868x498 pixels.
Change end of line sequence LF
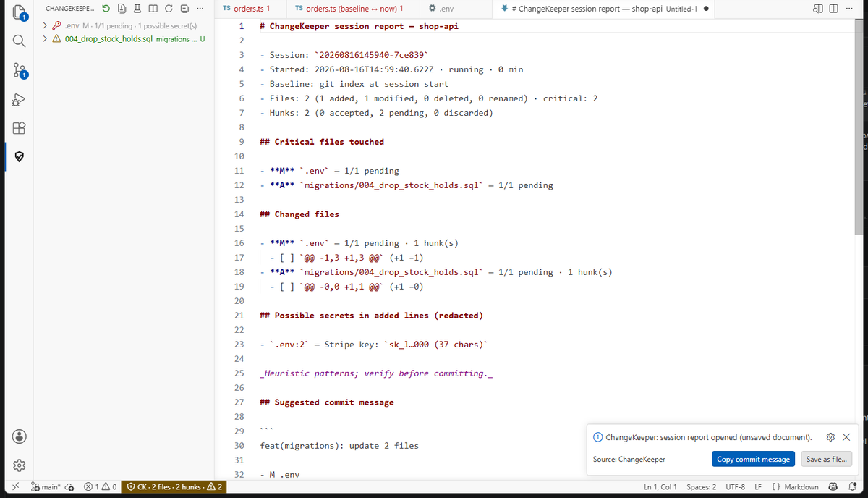tap(758, 487)
